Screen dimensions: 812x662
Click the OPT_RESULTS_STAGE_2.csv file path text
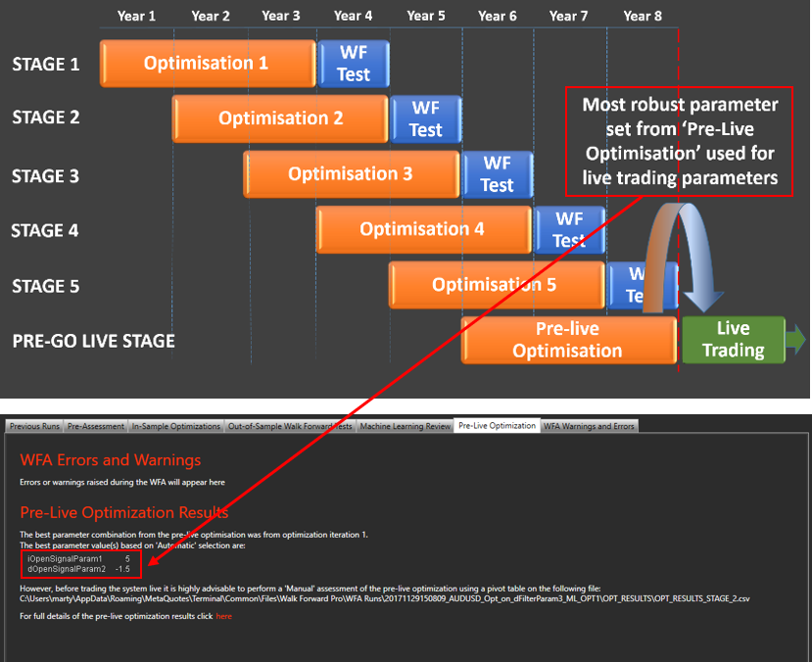pyautogui.click(x=385, y=598)
